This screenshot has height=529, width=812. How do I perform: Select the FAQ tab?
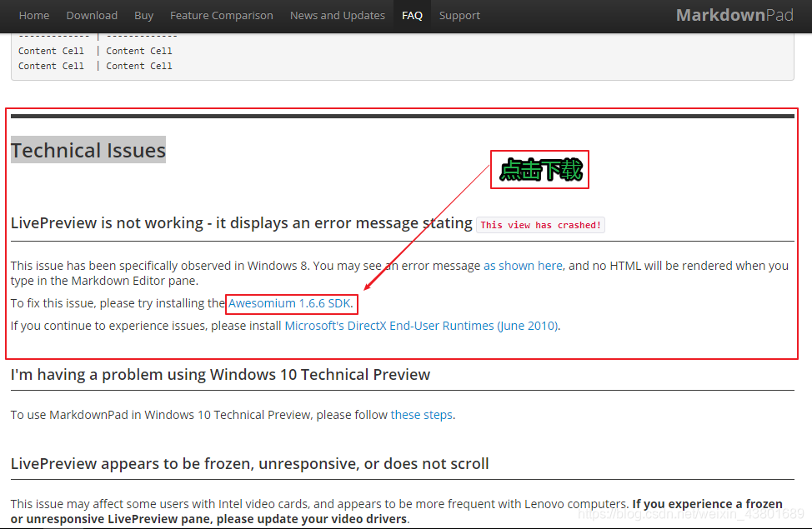(x=411, y=15)
